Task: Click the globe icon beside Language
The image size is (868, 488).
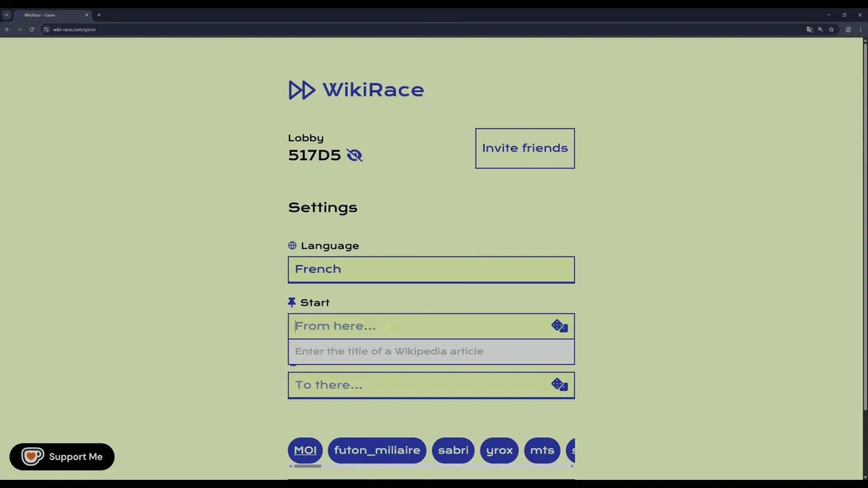Action: [292, 245]
